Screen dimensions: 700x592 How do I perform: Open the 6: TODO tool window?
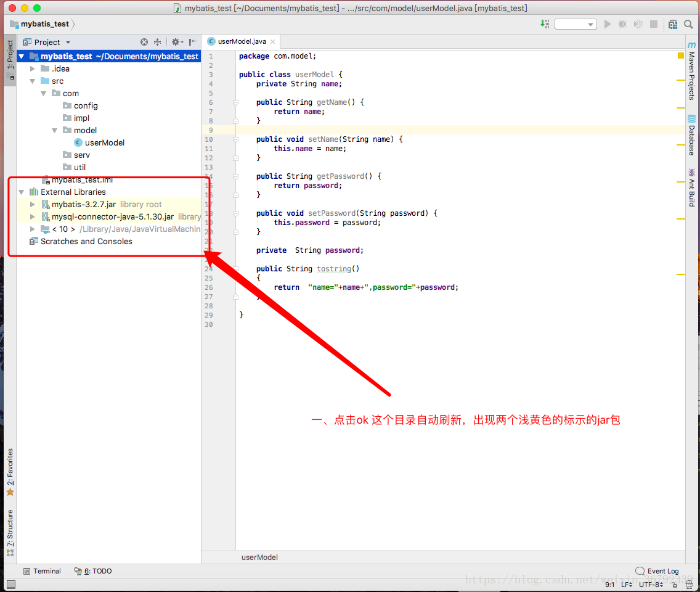(93, 571)
